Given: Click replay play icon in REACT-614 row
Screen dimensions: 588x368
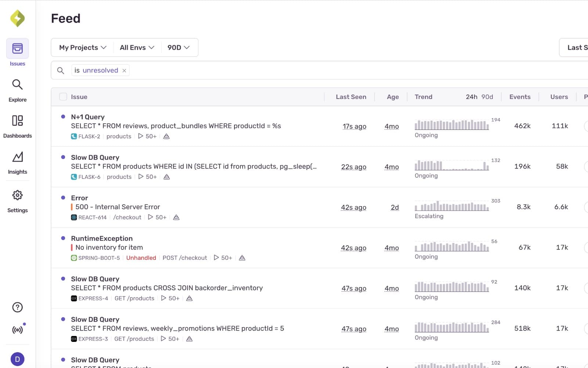Looking at the screenshot, I should [x=150, y=217].
